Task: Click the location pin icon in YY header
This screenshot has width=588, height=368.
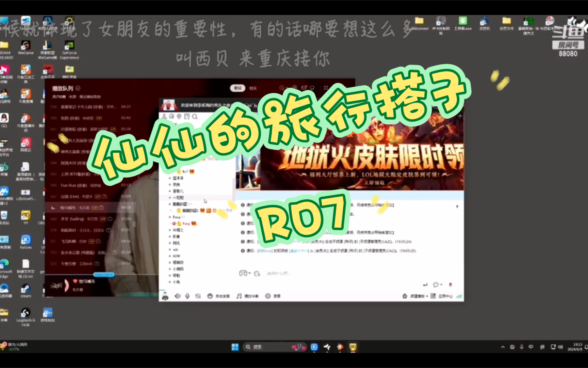Action: click(179, 117)
